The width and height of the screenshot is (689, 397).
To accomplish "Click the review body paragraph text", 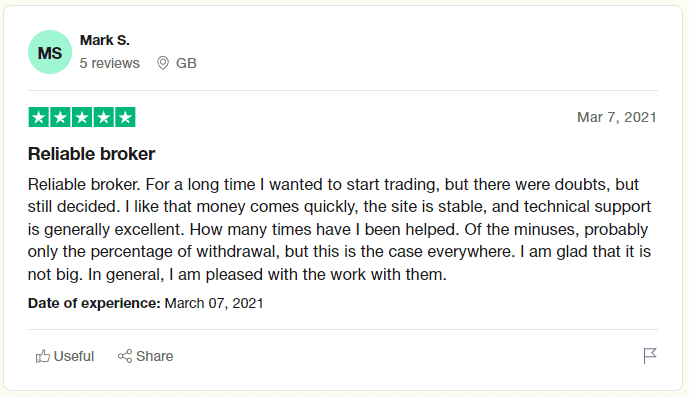I will click(339, 229).
